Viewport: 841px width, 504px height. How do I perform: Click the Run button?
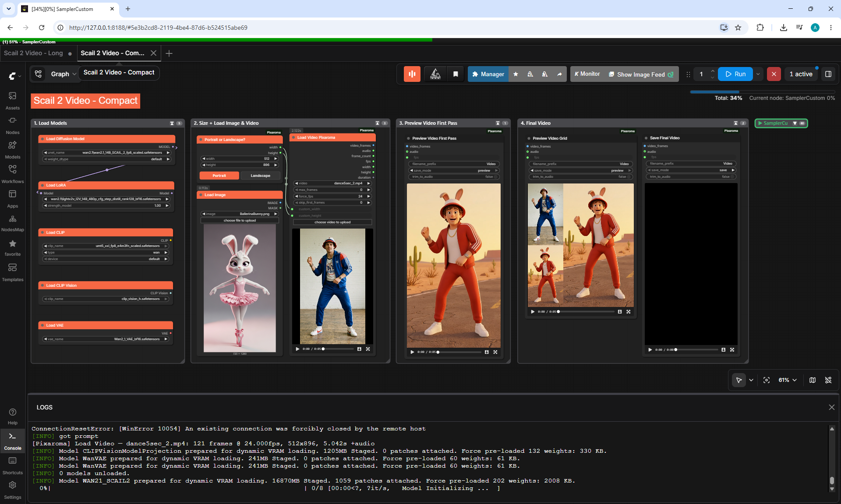735,74
